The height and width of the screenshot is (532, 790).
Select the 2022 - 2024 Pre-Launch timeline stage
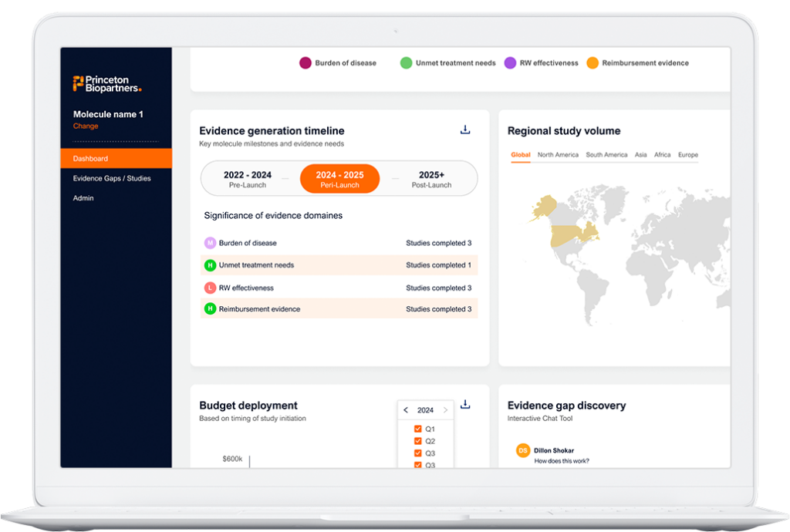[247, 178]
